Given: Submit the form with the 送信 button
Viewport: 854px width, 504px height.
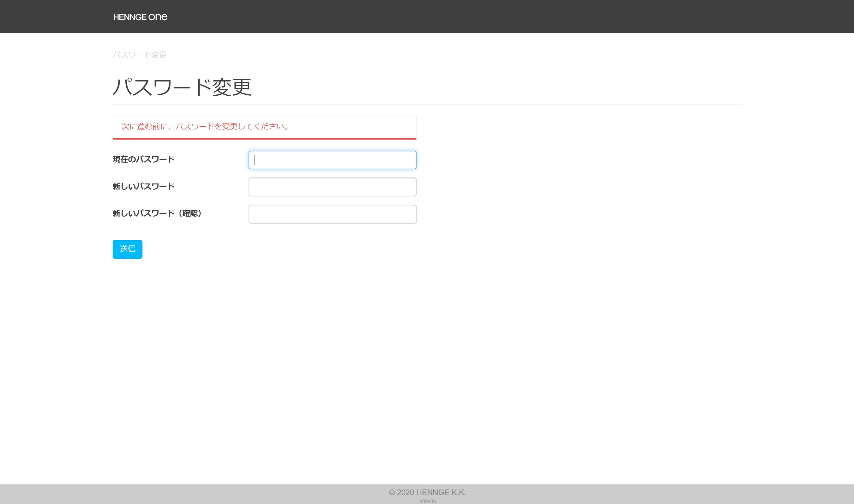Looking at the screenshot, I should 128,249.
